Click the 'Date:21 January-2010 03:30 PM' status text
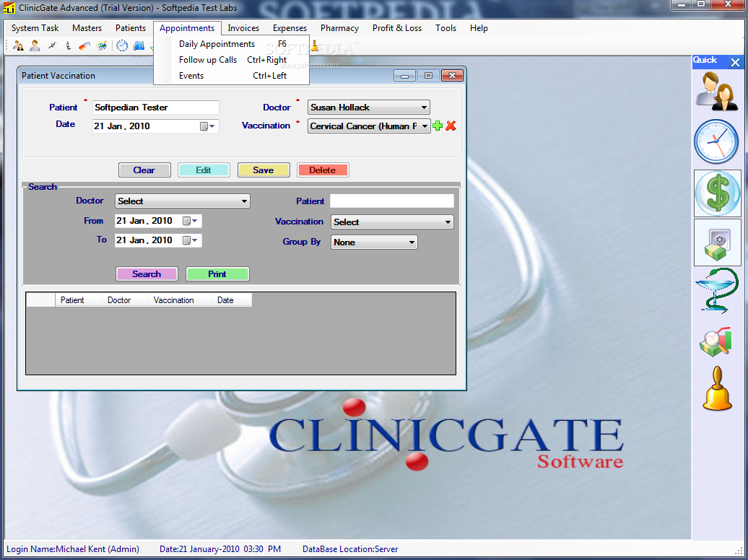This screenshot has width=748, height=560. [x=220, y=549]
